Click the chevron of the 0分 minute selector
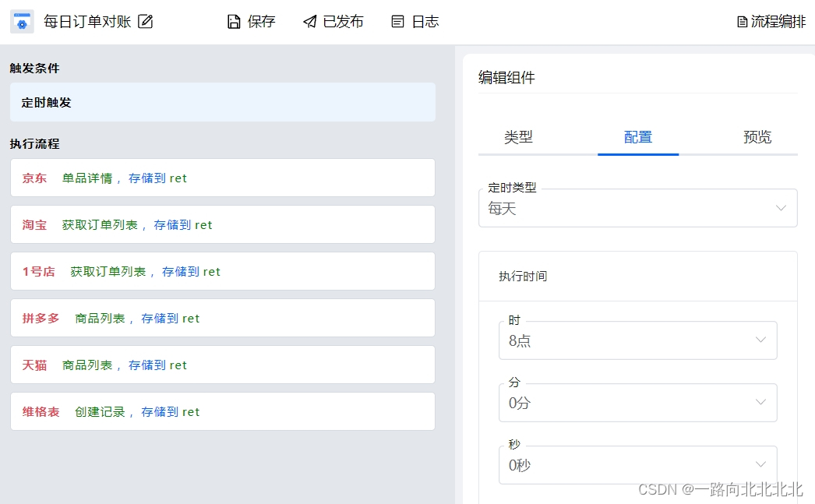The width and height of the screenshot is (815, 504). pos(760,402)
